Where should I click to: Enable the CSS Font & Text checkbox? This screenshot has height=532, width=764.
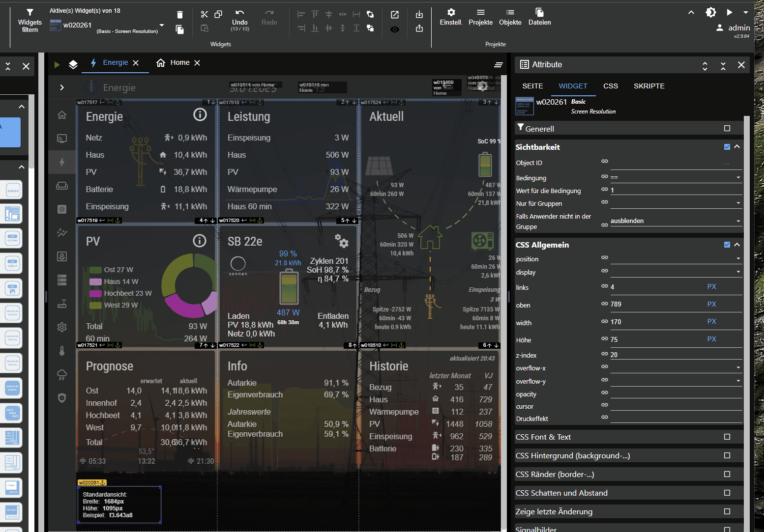point(727,437)
